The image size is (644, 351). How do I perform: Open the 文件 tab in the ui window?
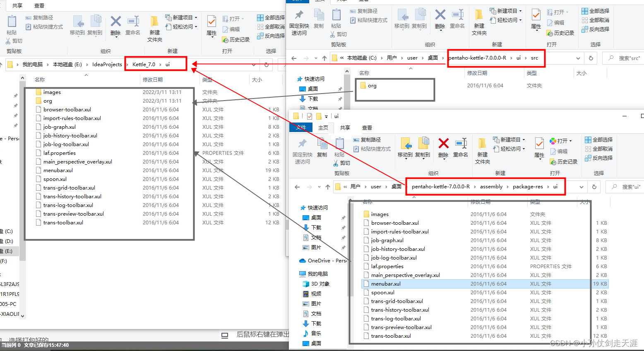click(301, 127)
